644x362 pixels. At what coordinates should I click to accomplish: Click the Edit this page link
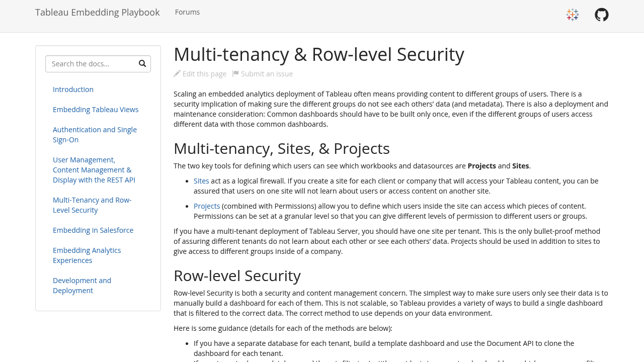[x=200, y=74]
